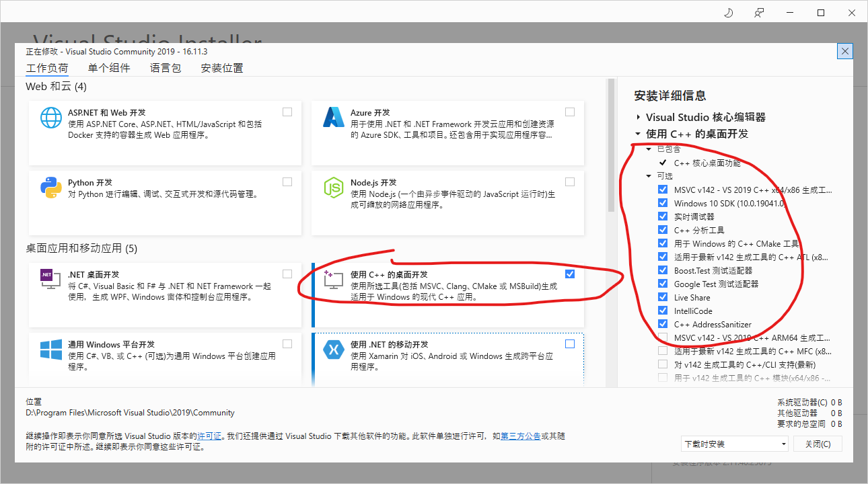
Task: Click the install path D:\Program Files text
Action: tap(130, 413)
